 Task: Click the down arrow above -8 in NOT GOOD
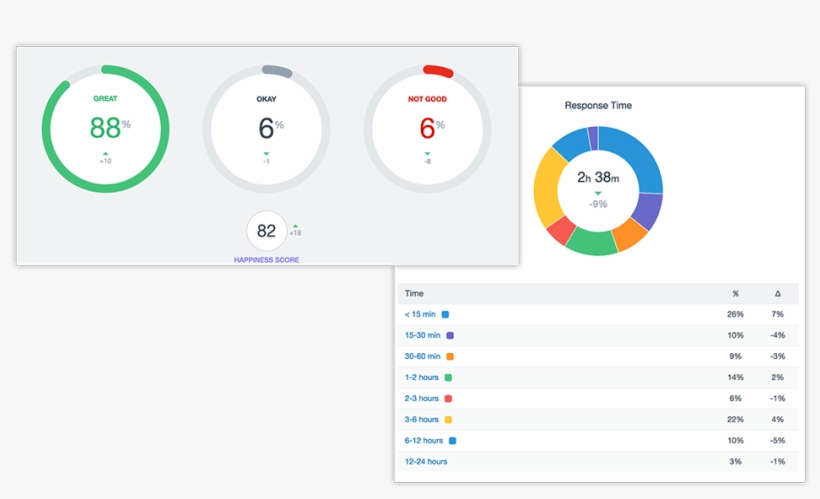coord(427,153)
